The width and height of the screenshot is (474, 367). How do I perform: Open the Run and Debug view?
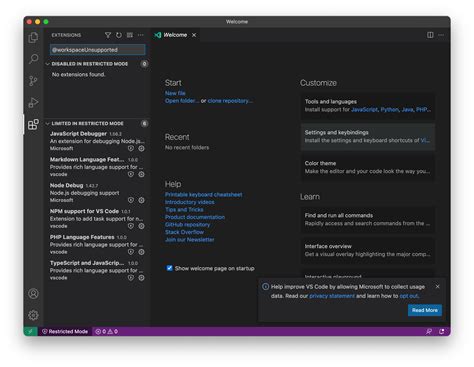coord(33,102)
